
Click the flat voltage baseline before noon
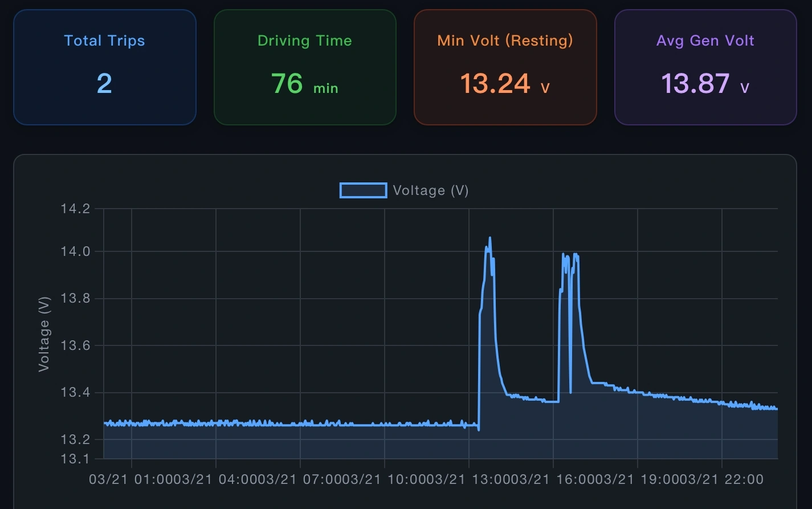coord(256,423)
